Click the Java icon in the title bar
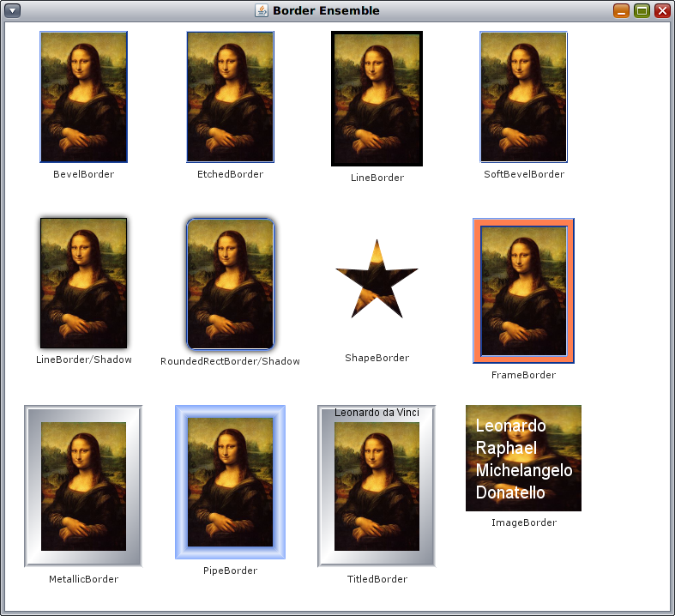 point(262,10)
